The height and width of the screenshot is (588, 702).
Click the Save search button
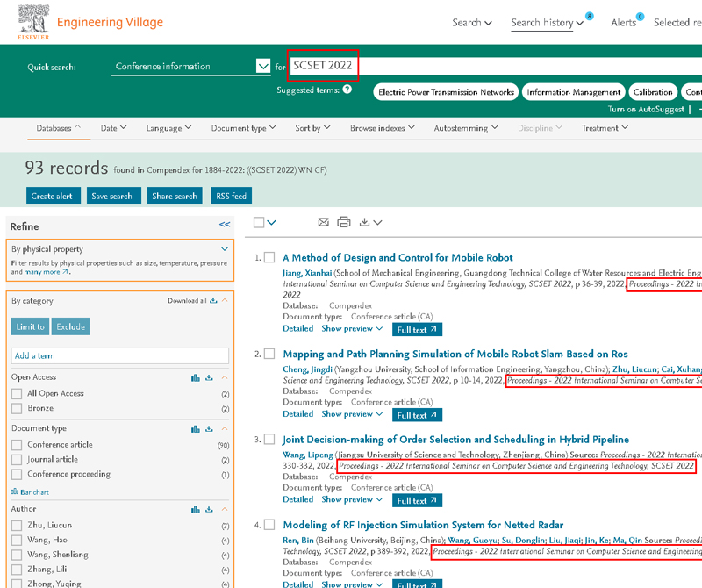pyautogui.click(x=114, y=196)
